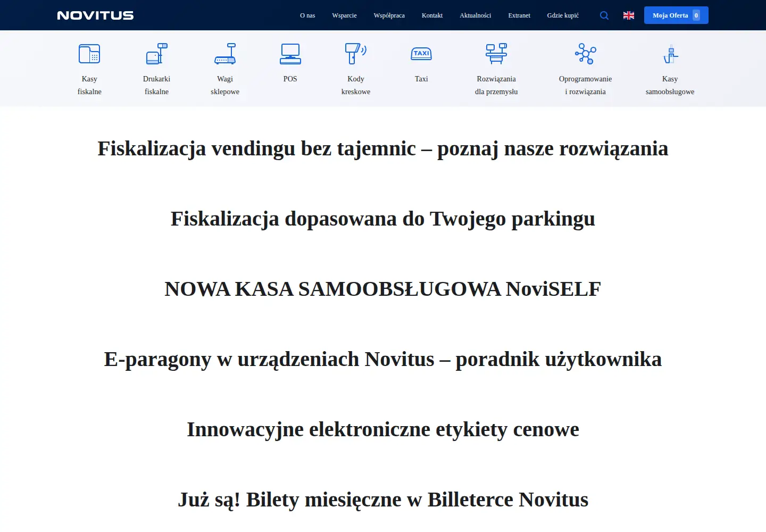Click the Drukarki fiskalne text label

pyautogui.click(x=157, y=85)
